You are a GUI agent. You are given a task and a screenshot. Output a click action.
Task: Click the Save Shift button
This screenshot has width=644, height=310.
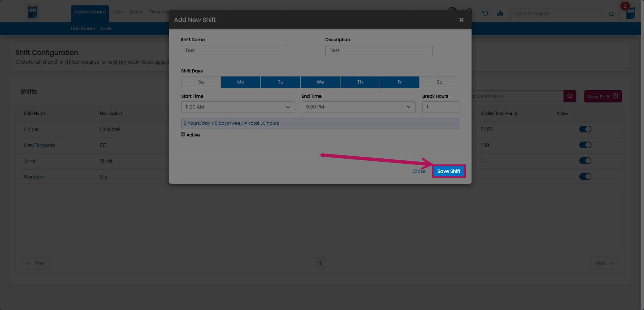449,171
